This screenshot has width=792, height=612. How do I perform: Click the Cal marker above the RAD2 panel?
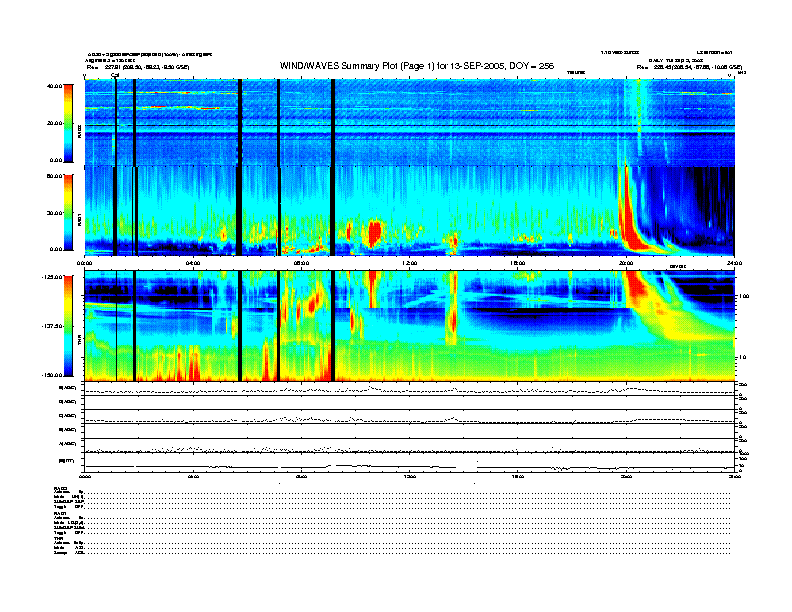click(x=115, y=75)
